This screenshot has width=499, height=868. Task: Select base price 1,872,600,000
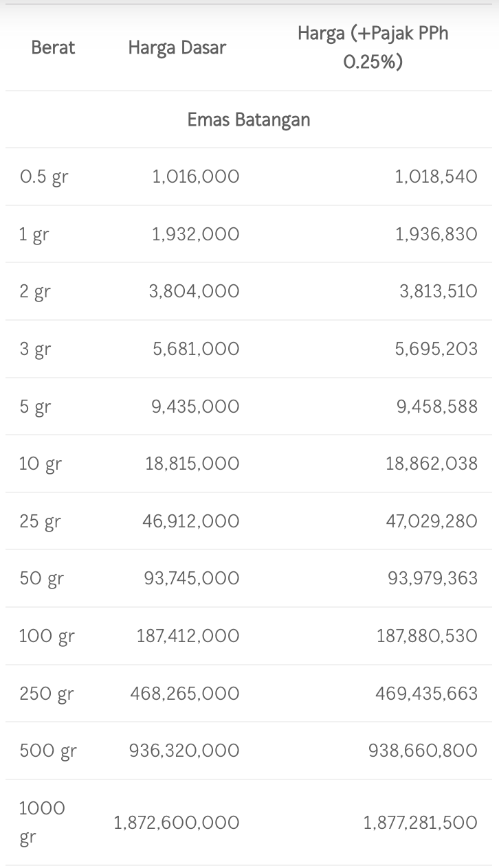177,822
